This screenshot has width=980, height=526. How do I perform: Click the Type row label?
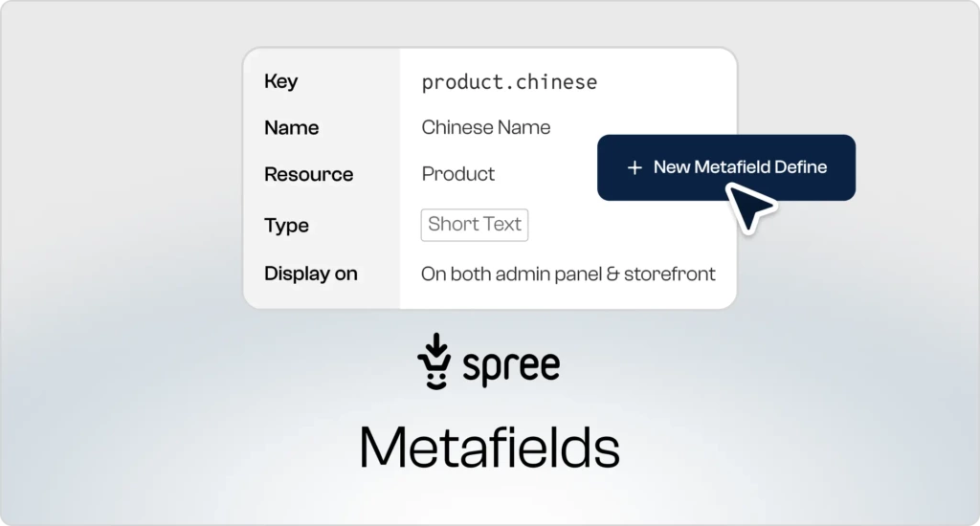286,226
